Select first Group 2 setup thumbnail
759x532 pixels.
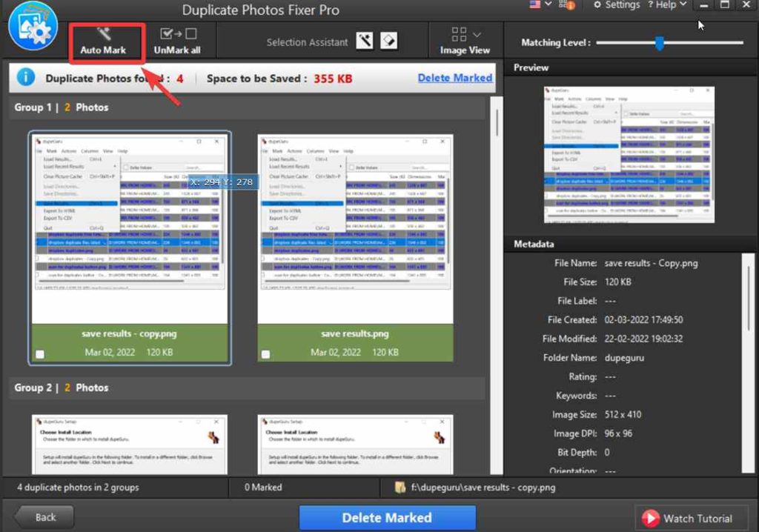[x=129, y=445]
